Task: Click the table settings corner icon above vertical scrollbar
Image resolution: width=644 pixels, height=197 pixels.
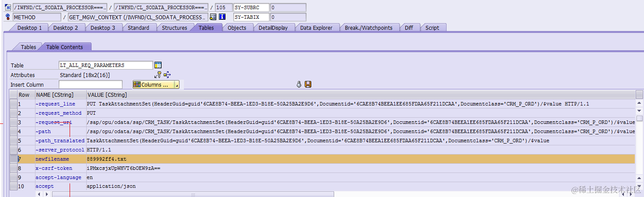Action: click(x=639, y=95)
